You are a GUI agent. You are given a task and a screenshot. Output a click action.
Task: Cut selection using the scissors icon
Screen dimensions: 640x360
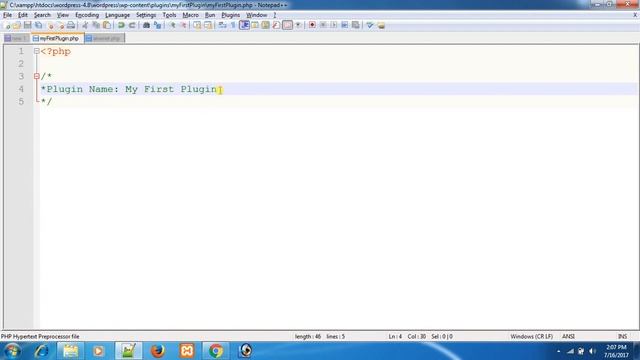[x=85, y=25]
